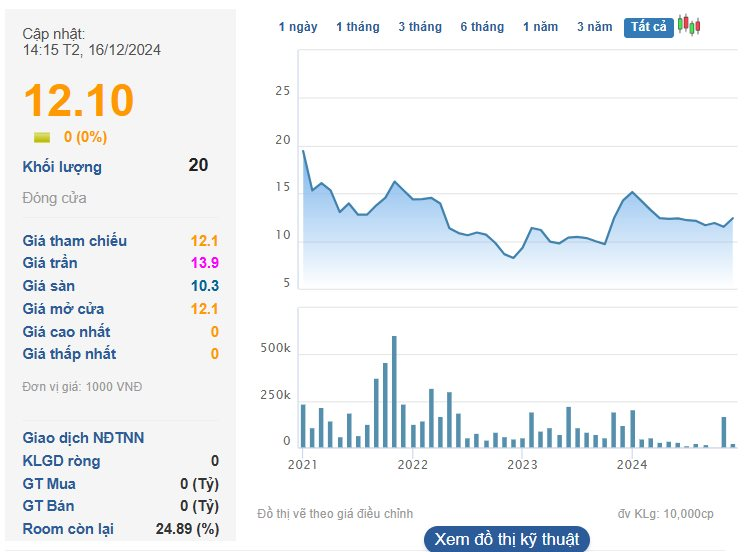Click the current price 12.10
The image size is (747, 552).
coord(78,101)
